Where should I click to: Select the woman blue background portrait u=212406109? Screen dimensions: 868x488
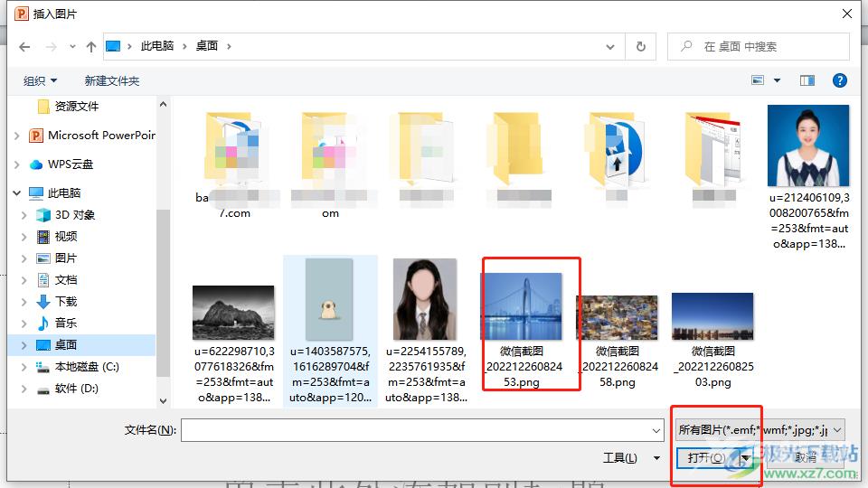[x=808, y=177]
